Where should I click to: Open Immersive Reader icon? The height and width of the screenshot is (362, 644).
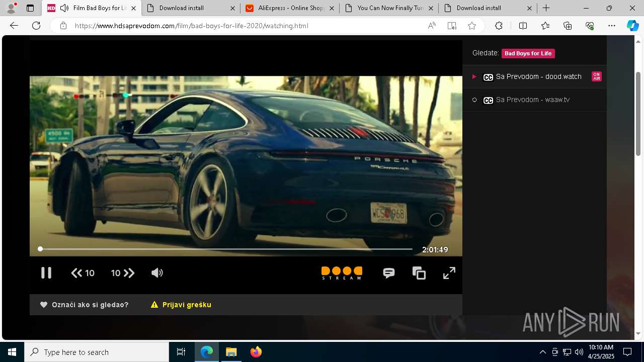pyautogui.click(x=452, y=26)
